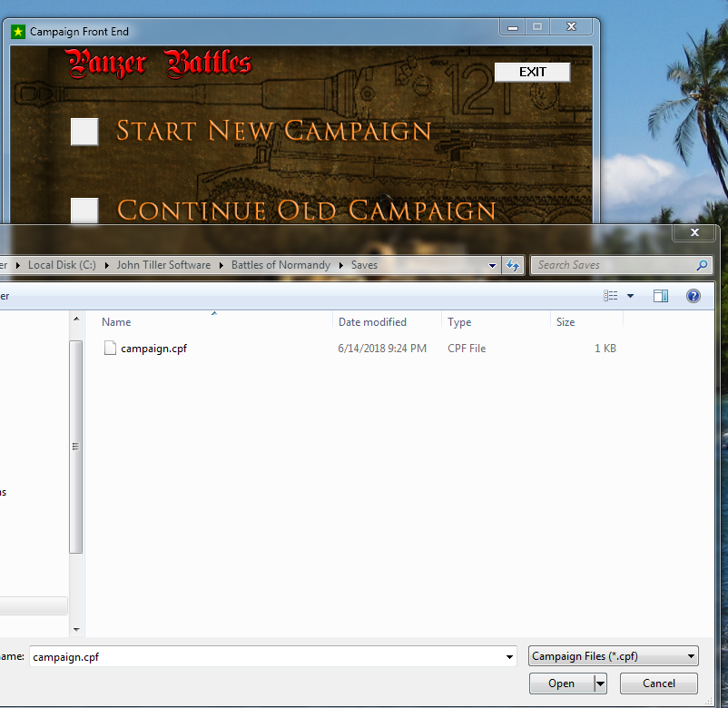Open the view options dropdown arrow

(x=630, y=296)
